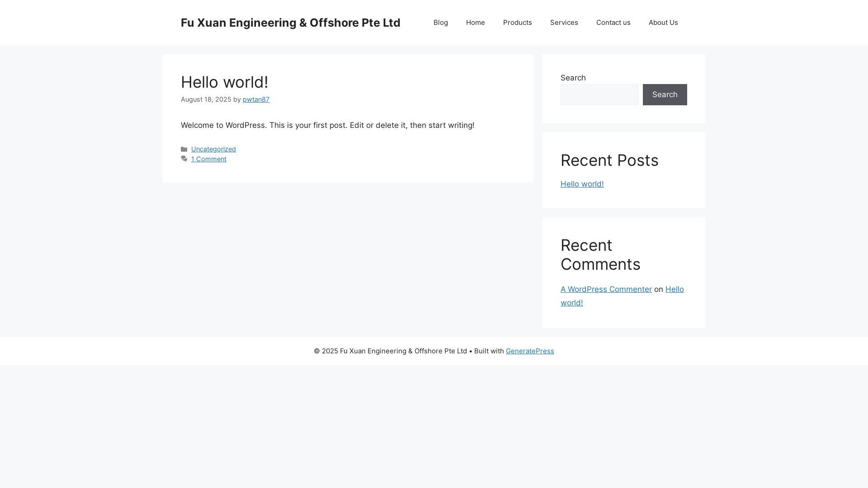Focus the sidebar search input field
The image size is (868, 488).
(x=599, y=94)
